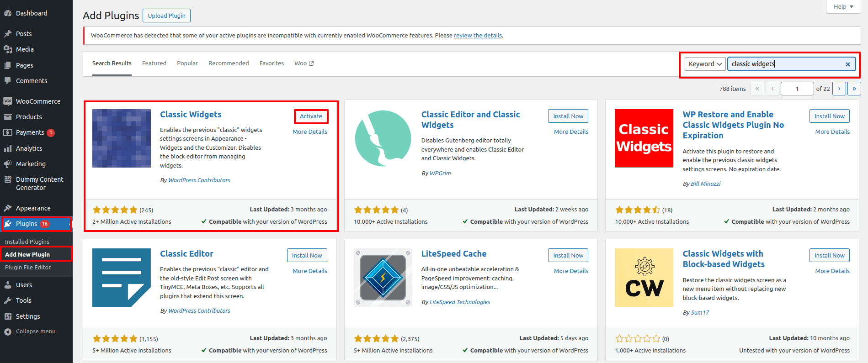The width and height of the screenshot is (868, 363).
Task: Click the Appearance paintbrush icon
Action: point(8,208)
